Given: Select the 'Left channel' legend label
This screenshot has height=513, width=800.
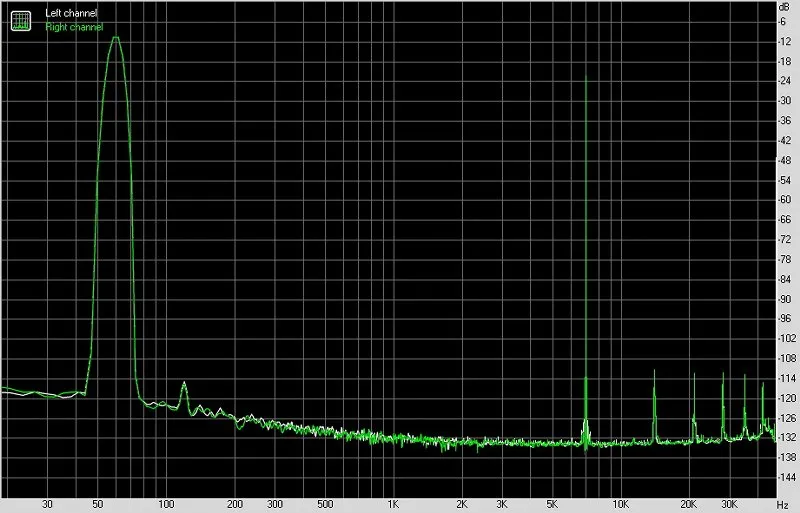Looking at the screenshot, I should [x=71, y=13].
